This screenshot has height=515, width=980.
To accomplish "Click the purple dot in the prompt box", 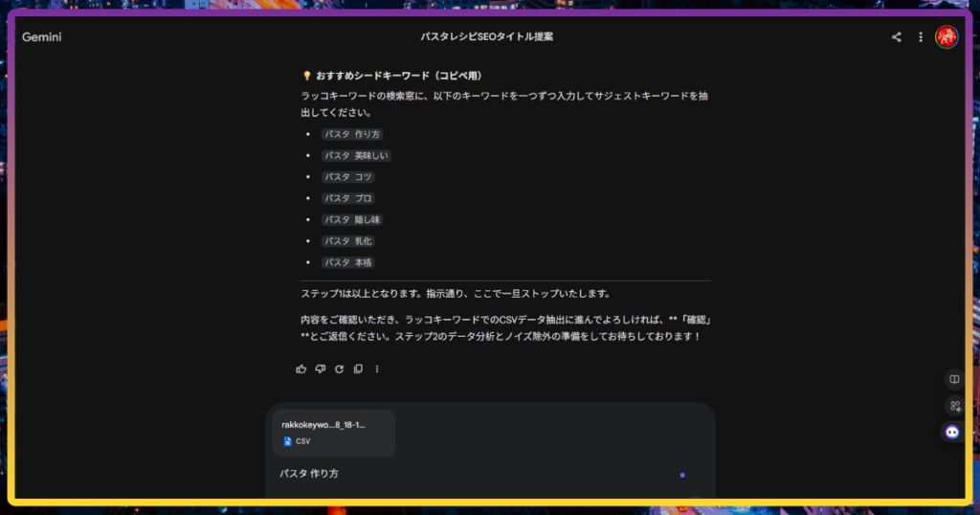I will (x=681, y=475).
